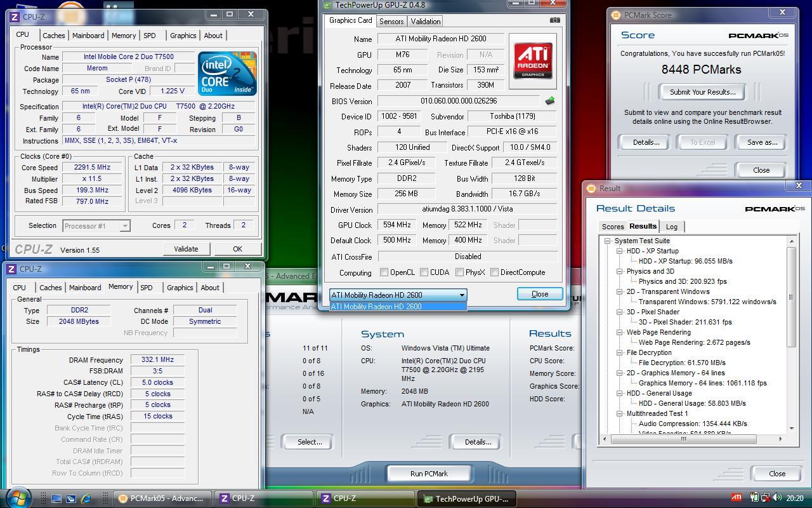Image resolution: width=812 pixels, height=508 pixels.
Task: Open the Validation tab in GPU-Z
Action: click(x=426, y=21)
